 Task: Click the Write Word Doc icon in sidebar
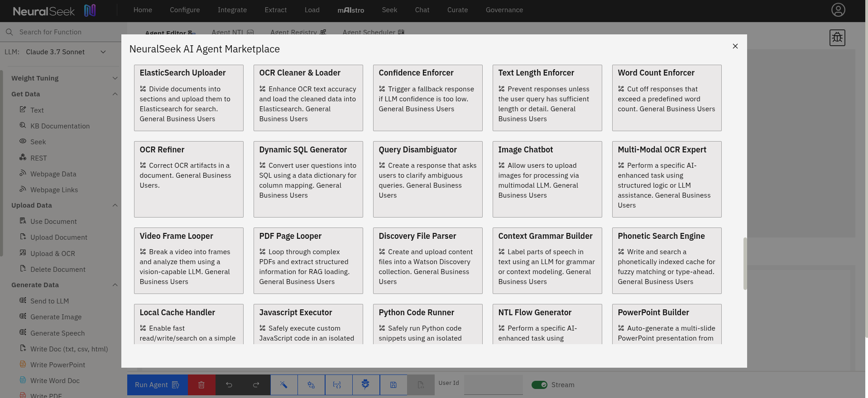pyautogui.click(x=23, y=380)
